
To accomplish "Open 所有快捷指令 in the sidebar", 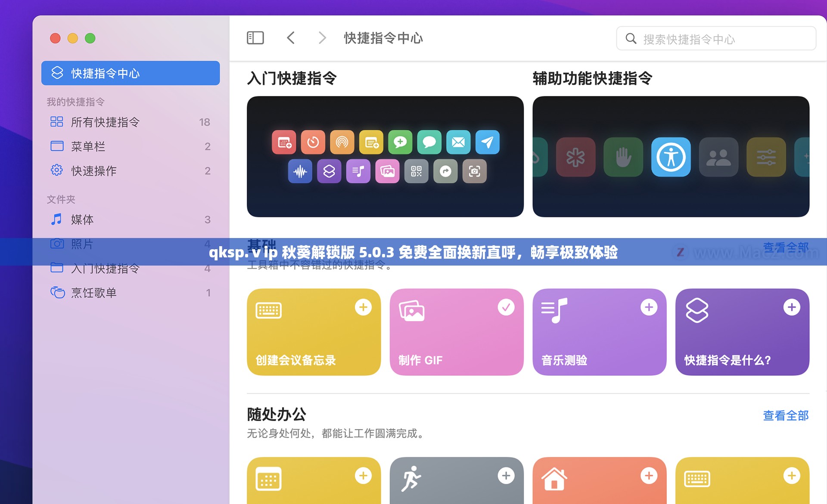I will [x=105, y=122].
